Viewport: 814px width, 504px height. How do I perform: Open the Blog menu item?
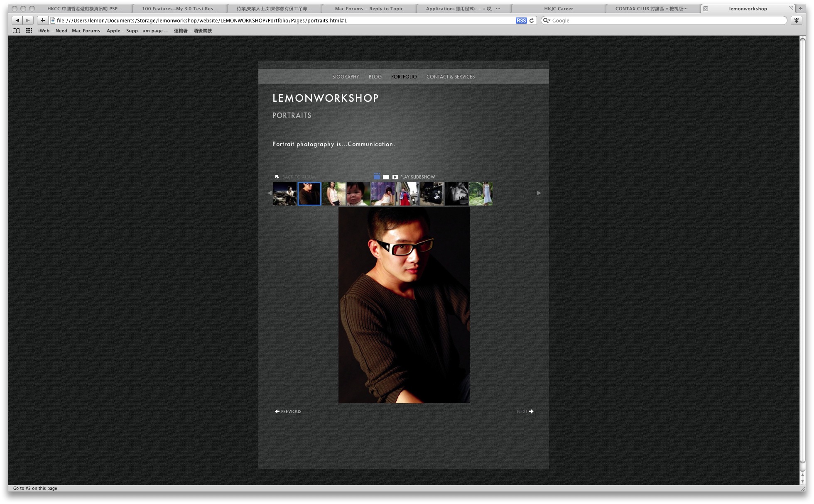click(375, 77)
